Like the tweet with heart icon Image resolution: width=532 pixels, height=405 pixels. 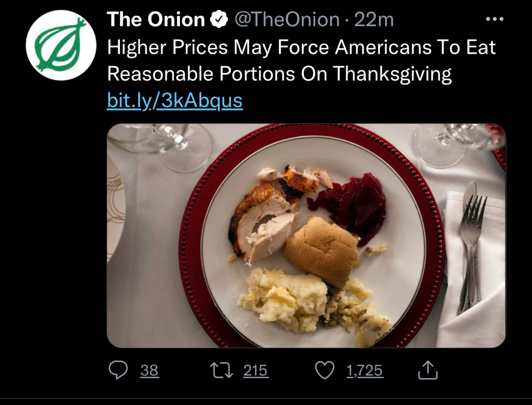point(324,370)
